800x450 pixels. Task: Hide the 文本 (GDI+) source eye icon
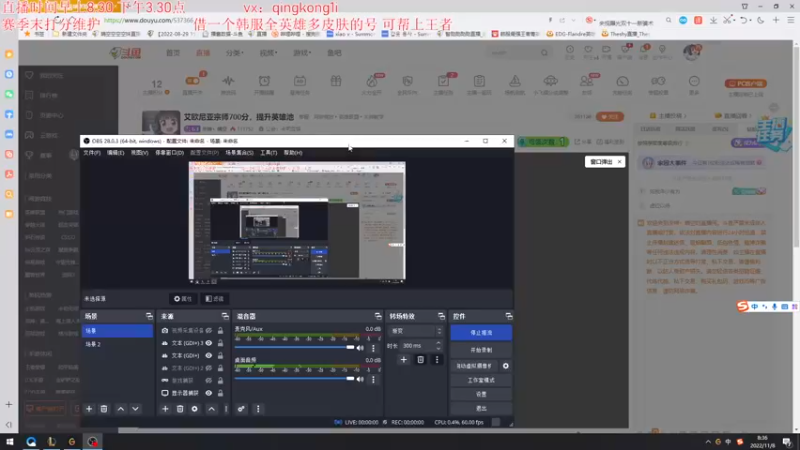point(209,356)
